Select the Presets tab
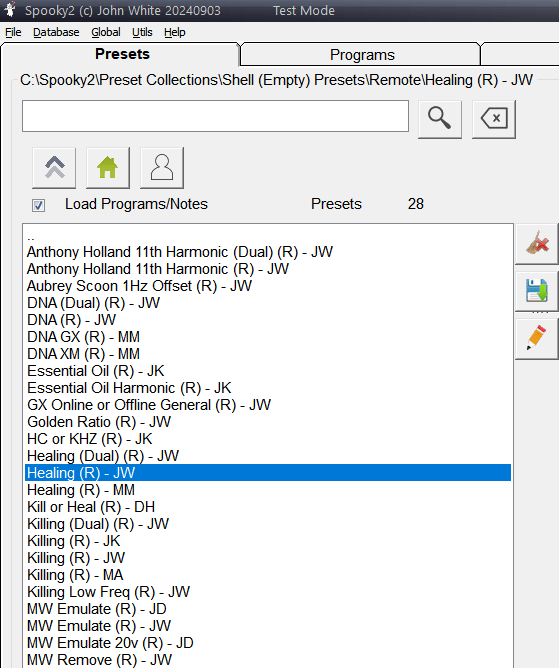 [x=122, y=54]
